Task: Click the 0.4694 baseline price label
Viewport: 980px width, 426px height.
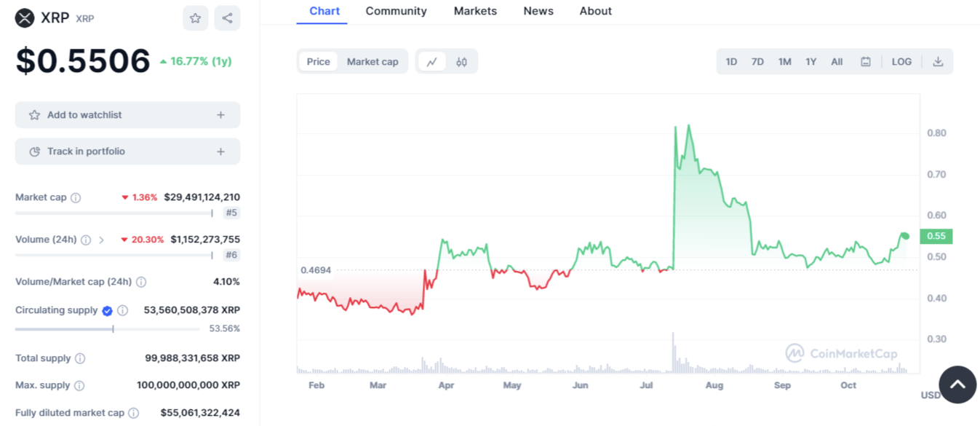Action: (316, 270)
